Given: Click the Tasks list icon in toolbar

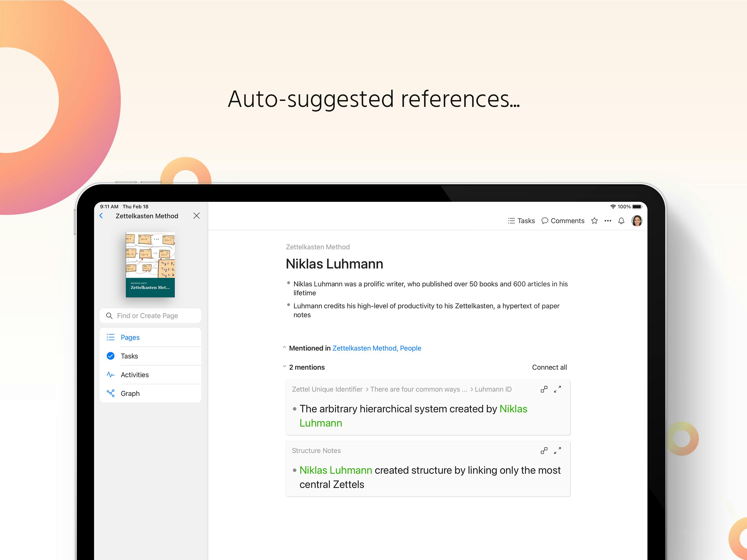Looking at the screenshot, I should click(x=511, y=221).
